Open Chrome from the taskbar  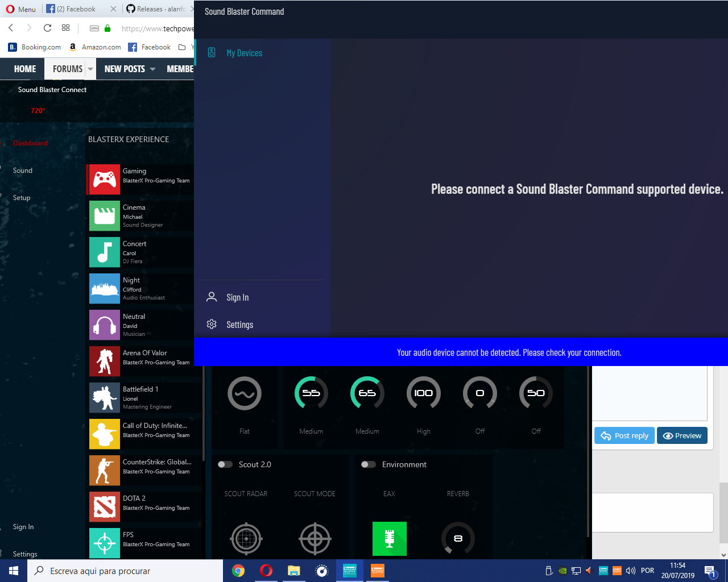(238, 571)
